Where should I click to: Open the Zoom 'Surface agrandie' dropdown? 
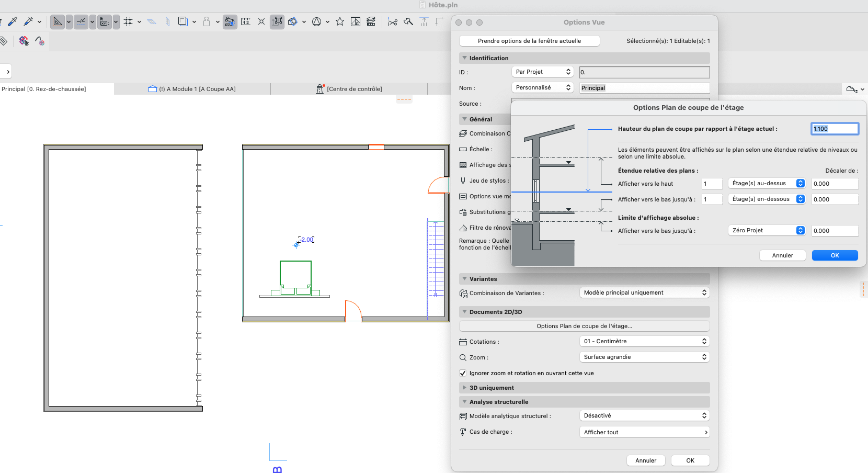[x=644, y=357]
